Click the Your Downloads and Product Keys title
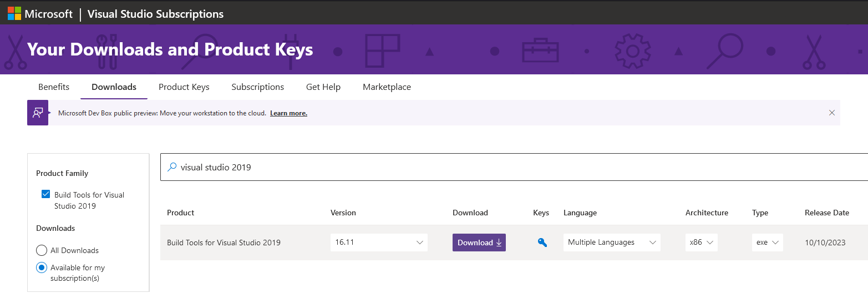The height and width of the screenshot is (308, 868). 170,49
